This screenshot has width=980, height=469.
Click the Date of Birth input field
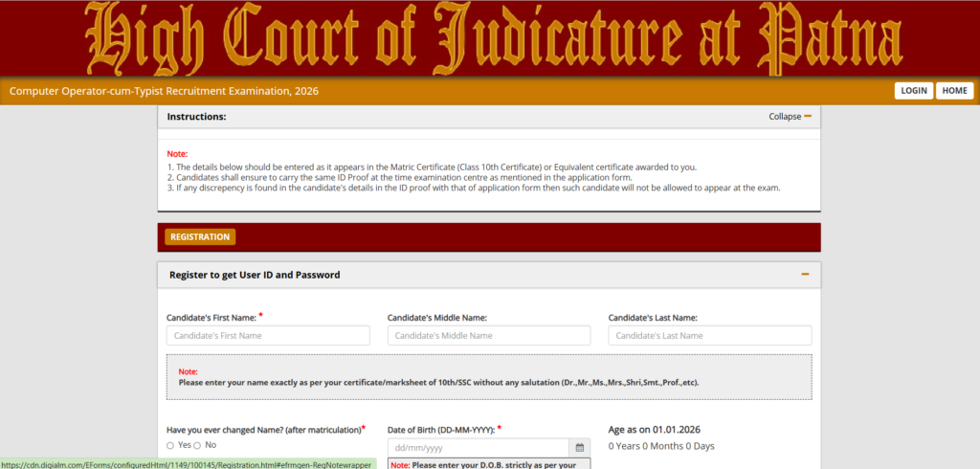[x=479, y=448]
